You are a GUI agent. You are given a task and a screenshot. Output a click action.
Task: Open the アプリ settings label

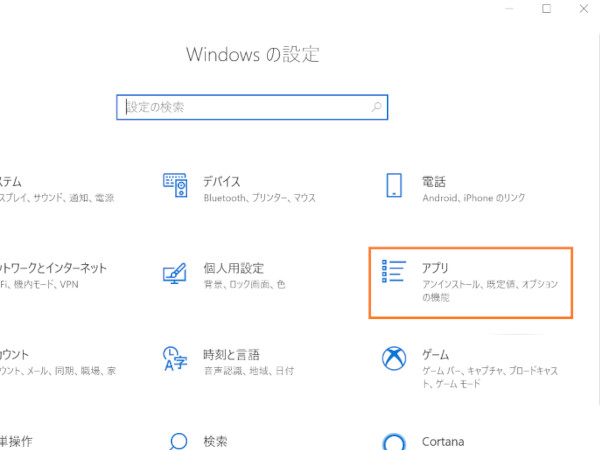tap(435, 268)
